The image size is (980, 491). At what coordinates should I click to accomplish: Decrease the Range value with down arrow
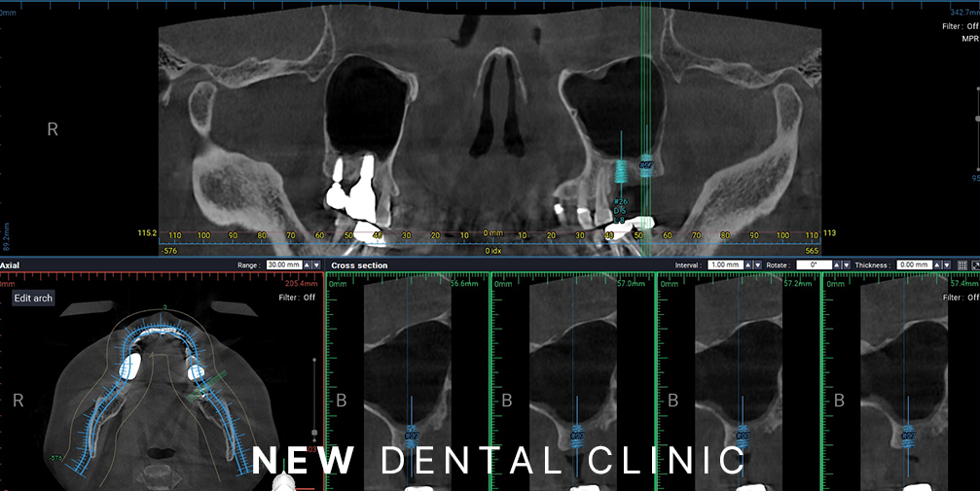(x=318, y=264)
